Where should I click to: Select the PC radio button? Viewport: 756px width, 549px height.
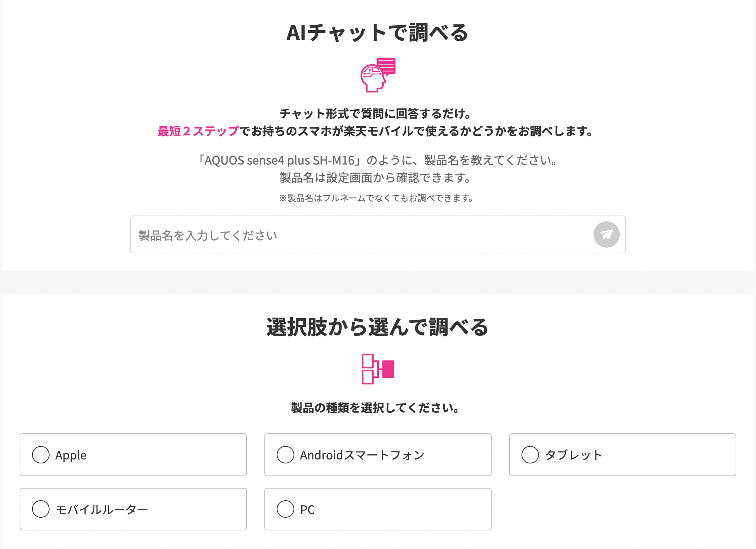[x=286, y=509]
